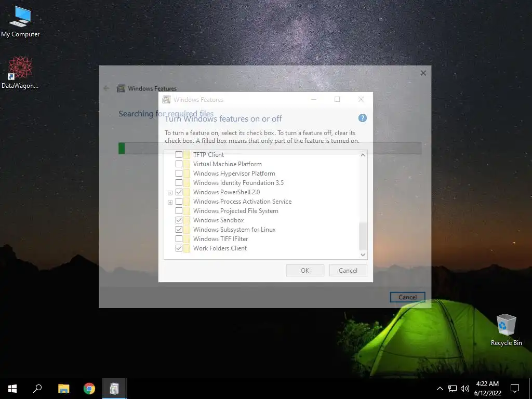Open the Windows Start menu
This screenshot has width=532, height=399.
12,389
